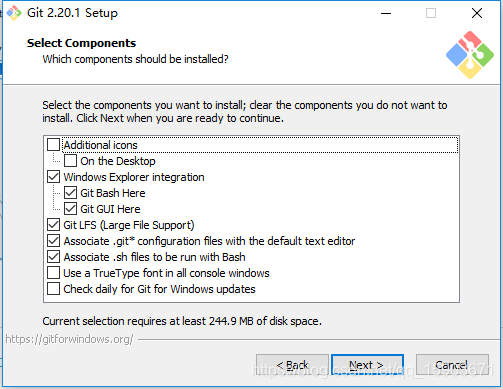The height and width of the screenshot is (389, 503).
Task: Minimize the Git Setup window
Action: pos(386,13)
